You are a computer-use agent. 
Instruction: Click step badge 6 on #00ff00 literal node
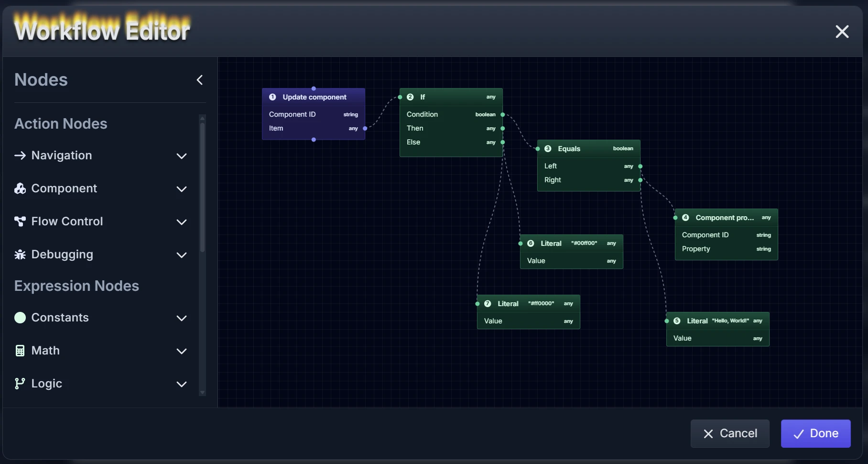531,243
